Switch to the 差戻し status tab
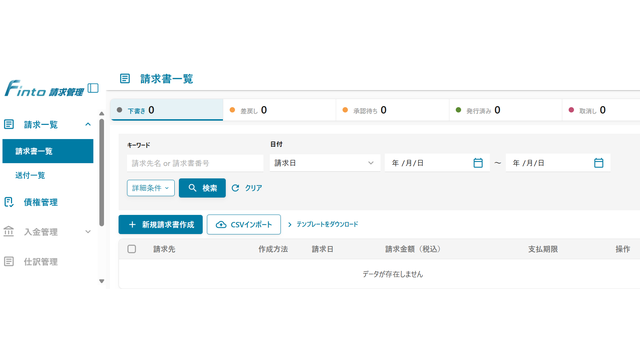 tap(280, 110)
